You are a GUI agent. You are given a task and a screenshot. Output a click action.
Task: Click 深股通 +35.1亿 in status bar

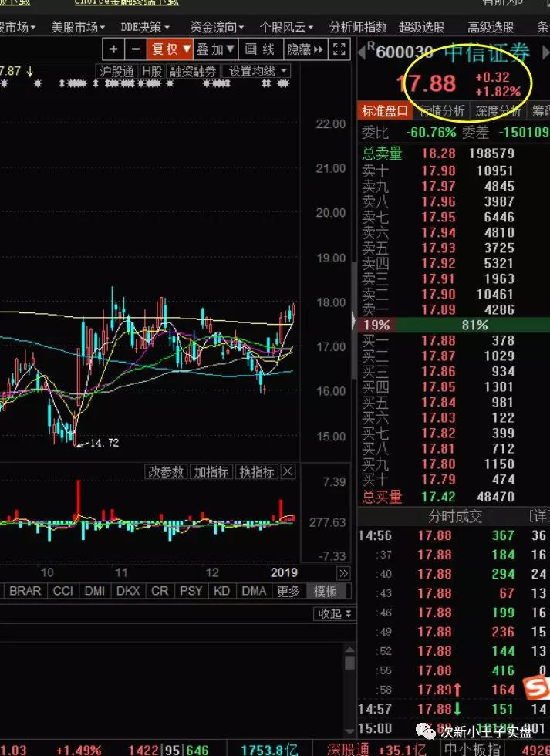point(376,749)
